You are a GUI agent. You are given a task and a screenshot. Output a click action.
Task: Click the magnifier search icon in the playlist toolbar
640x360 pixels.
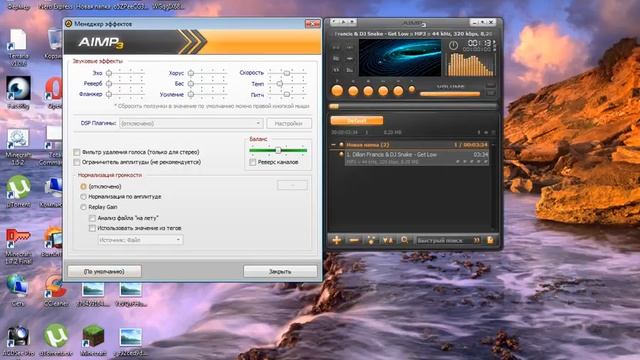click(404, 240)
